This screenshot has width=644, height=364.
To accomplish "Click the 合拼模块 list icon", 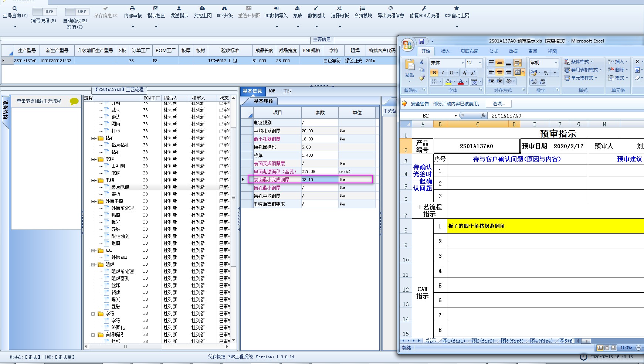I will point(363,8).
